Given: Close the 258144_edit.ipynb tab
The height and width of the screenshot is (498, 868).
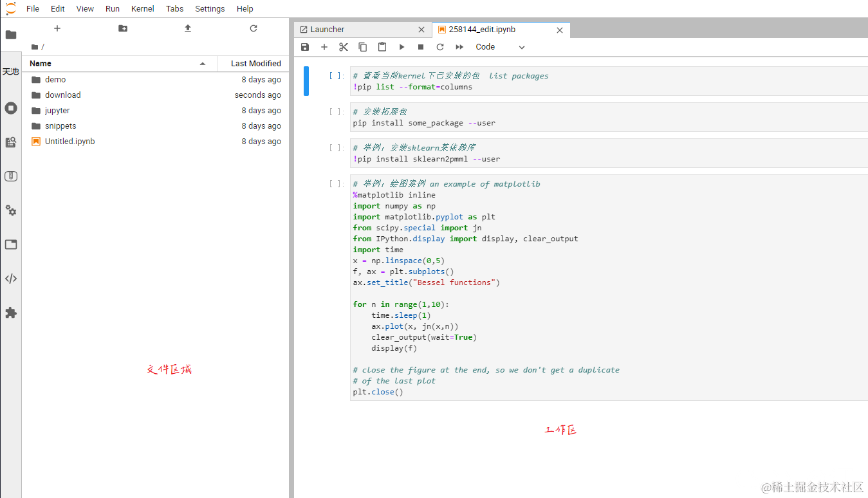Looking at the screenshot, I should click(560, 30).
